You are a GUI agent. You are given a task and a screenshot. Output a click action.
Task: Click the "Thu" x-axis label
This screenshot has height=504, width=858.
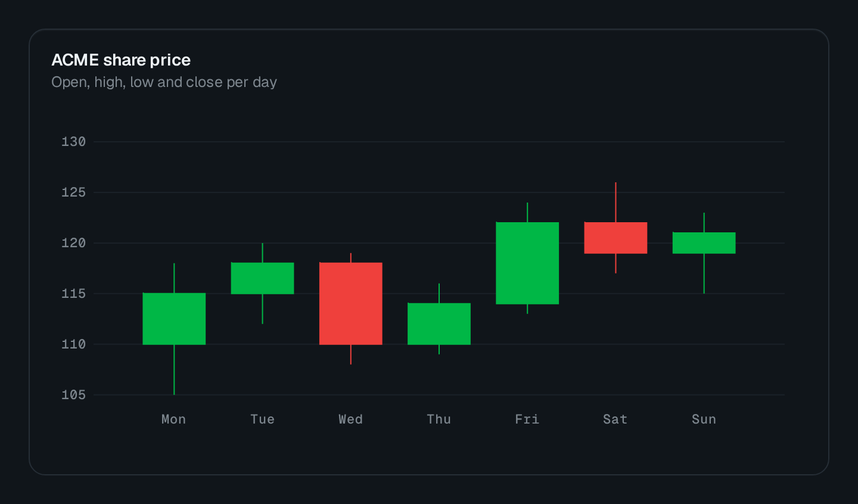point(439,419)
